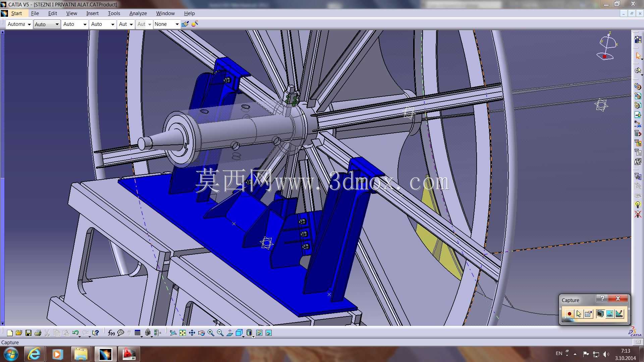Close the Capture dialog

(618, 298)
